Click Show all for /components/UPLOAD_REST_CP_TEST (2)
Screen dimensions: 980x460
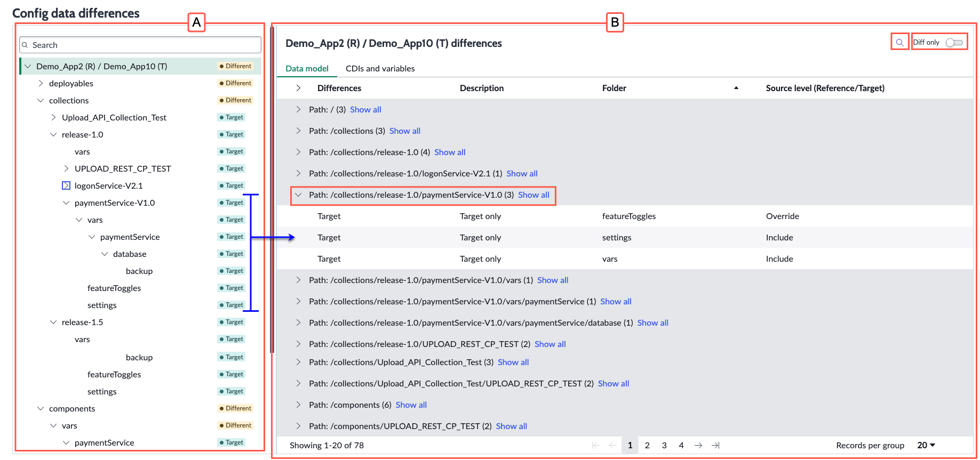[512, 426]
